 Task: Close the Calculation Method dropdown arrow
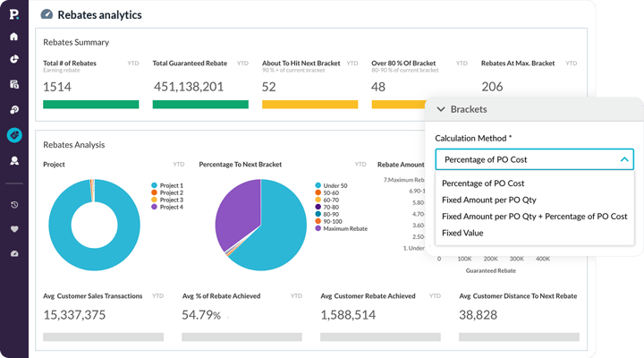click(x=624, y=159)
